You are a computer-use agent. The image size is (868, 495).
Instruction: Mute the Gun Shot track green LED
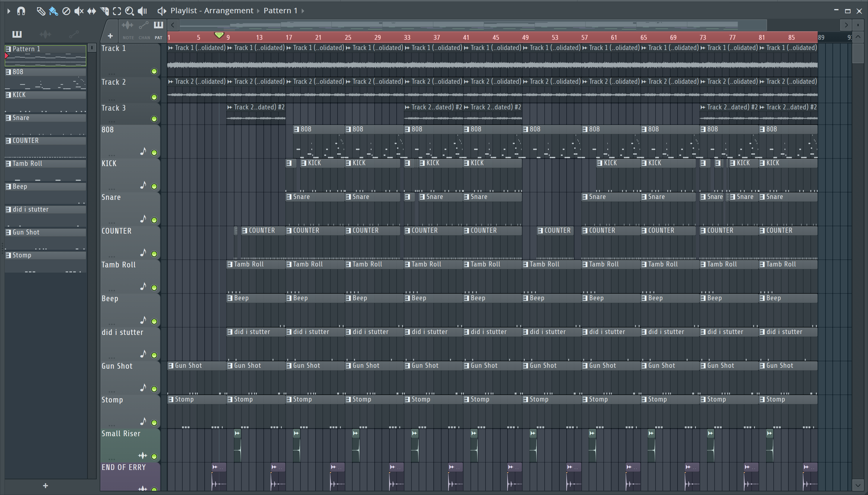154,389
